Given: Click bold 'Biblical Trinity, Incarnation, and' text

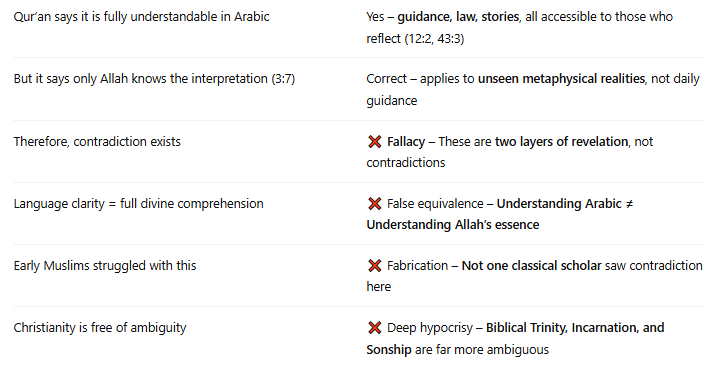Looking at the screenshot, I should tap(575, 328).
